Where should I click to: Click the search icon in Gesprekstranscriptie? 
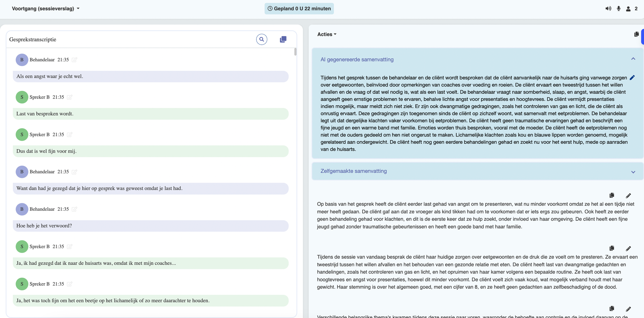point(261,39)
